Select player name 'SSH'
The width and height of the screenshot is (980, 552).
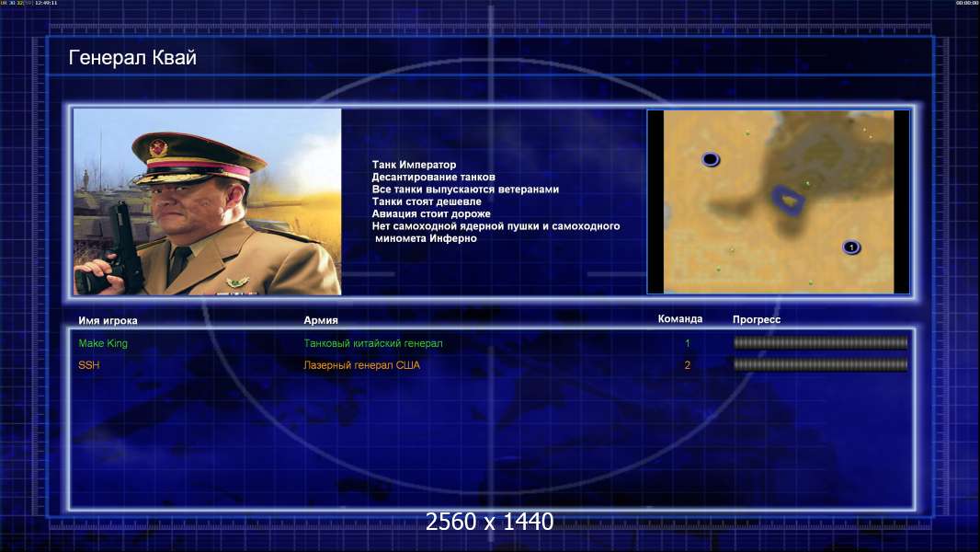point(89,365)
